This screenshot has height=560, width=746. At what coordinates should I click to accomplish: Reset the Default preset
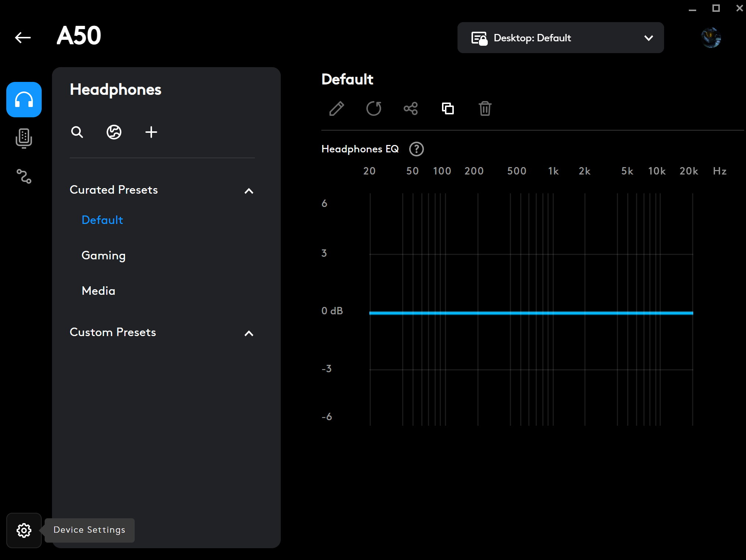tap(374, 109)
